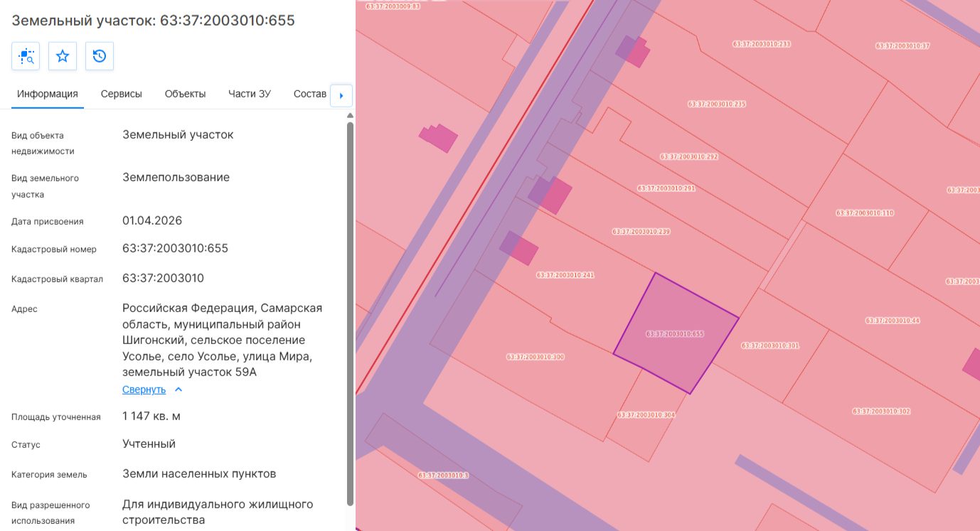Viewport: 980px width, 531px height.
Task: Click parcel label 63:37:2003010:301
Action: [x=770, y=345]
